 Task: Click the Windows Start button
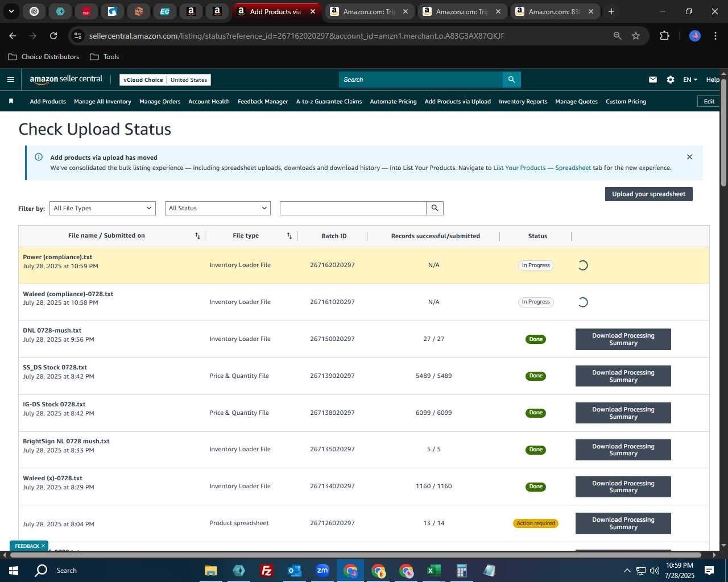14,571
